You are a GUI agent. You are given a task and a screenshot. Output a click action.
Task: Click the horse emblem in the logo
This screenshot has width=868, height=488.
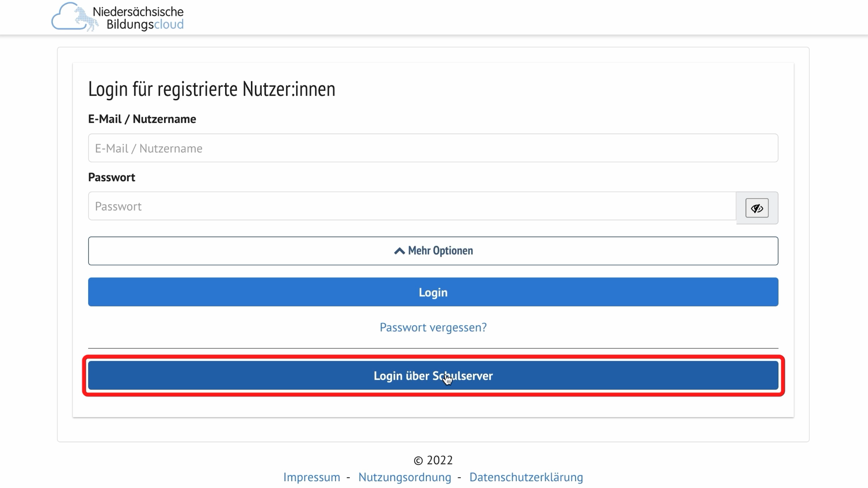pos(86,19)
